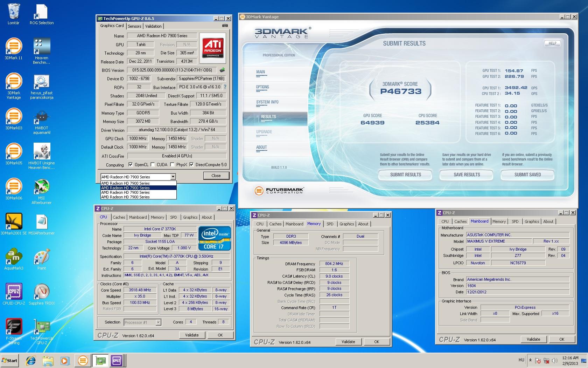The height and width of the screenshot is (368, 588).
Task: Click the HELP button in 3DMark Vantage
Action: pos(552,43)
